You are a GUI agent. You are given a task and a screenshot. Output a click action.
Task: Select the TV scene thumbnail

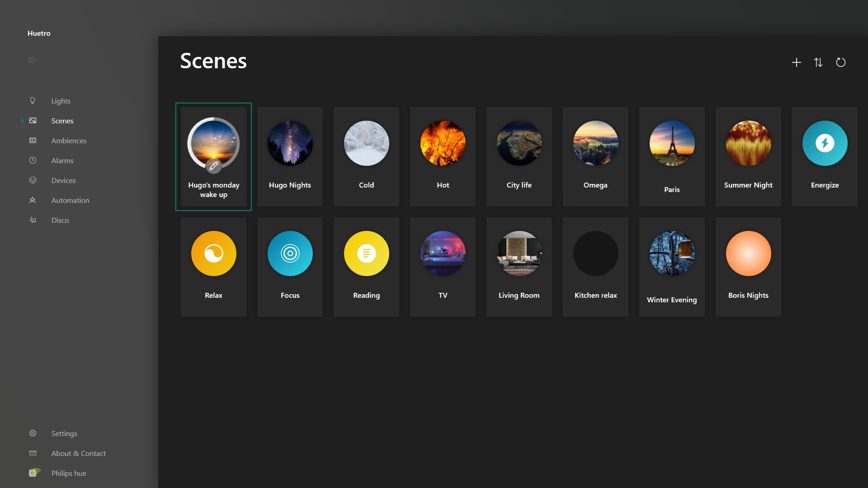[443, 253]
